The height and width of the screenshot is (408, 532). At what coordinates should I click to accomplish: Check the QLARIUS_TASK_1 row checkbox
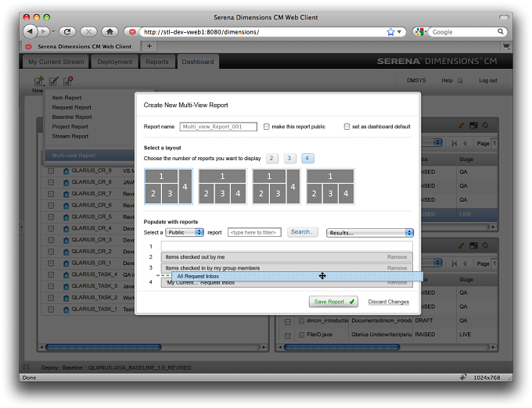click(51, 310)
